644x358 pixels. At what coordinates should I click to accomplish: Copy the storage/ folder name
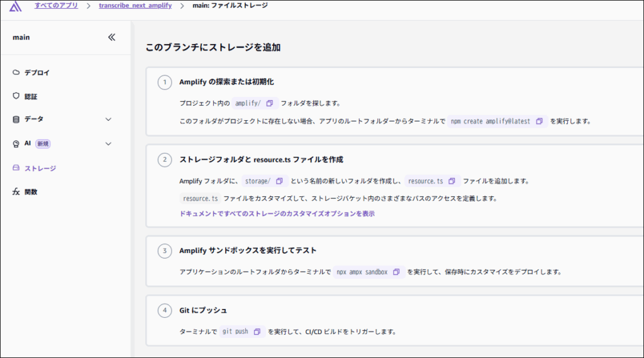coord(279,181)
